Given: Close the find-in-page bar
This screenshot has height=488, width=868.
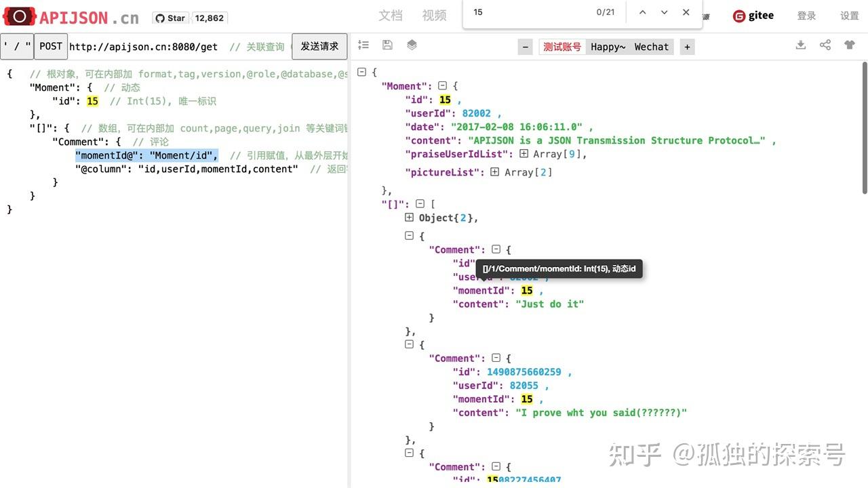Looking at the screenshot, I should coord(686,12).
